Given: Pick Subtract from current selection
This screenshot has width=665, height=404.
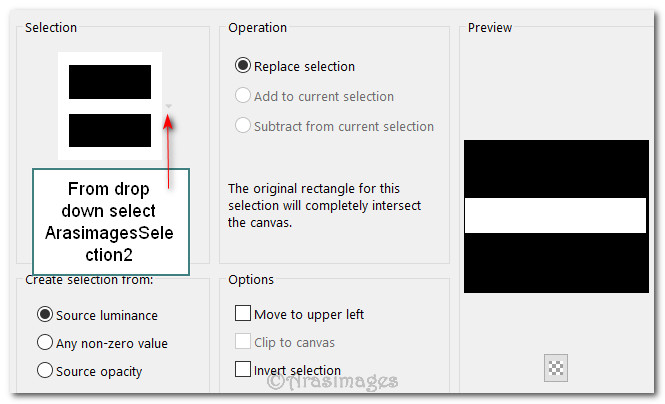Looking at the screenshot, I should pos(243,127).
